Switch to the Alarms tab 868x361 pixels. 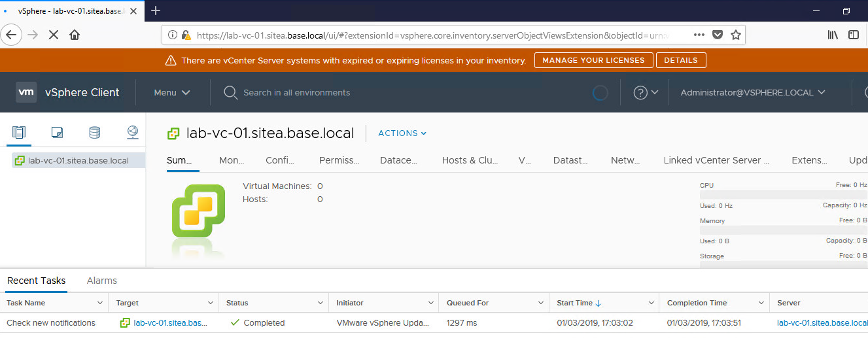coord(101,281)
